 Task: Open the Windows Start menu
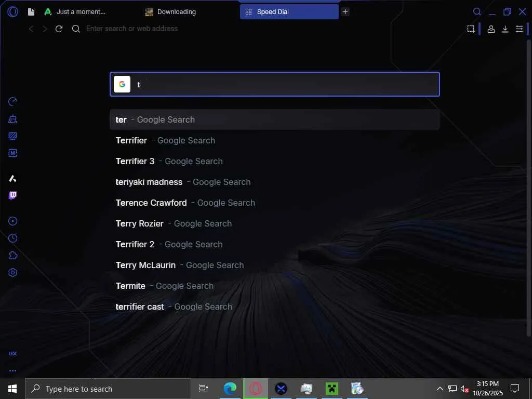click(12, 389)
